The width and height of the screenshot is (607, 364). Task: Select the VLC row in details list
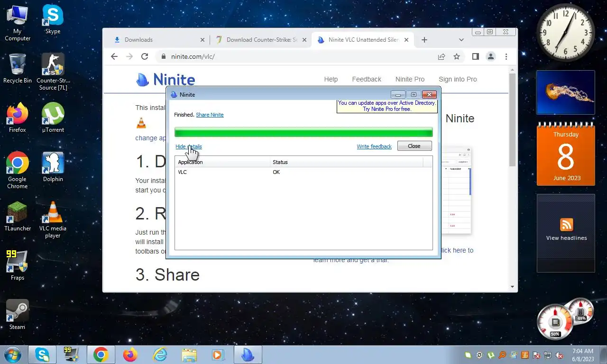point(303,172)
